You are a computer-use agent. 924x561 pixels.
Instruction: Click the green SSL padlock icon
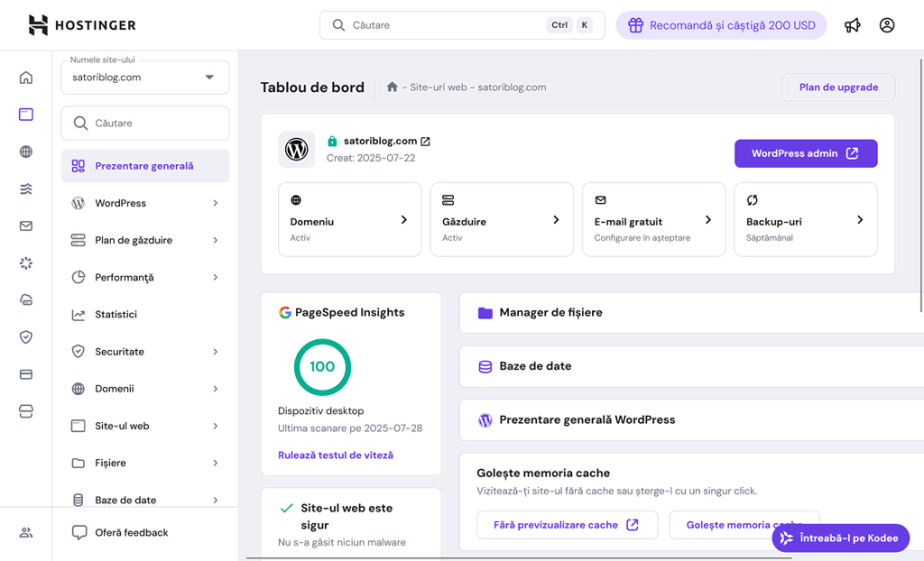coord(332,142)
